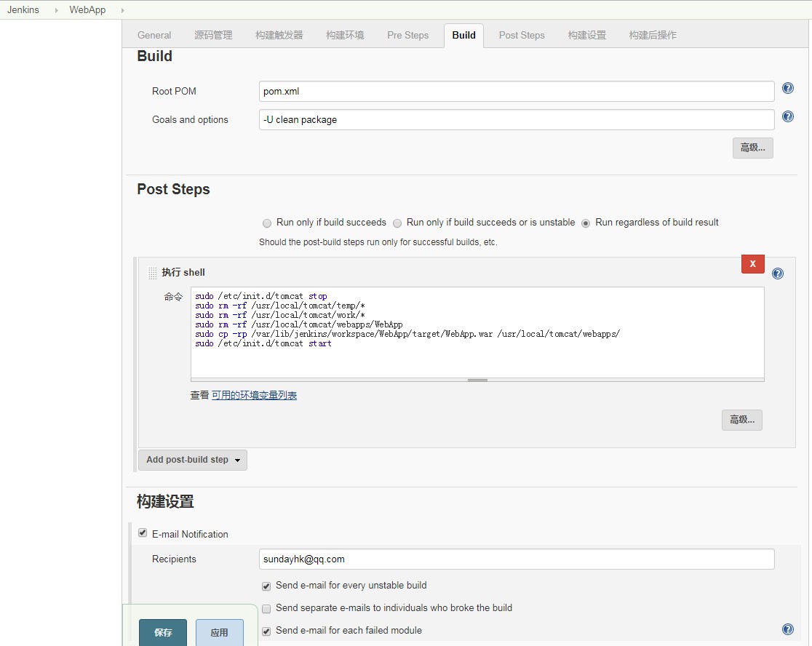Click help icon beside Goals and options
The width and height of the screenshot is (812, 646).
(x=787, y=116)
